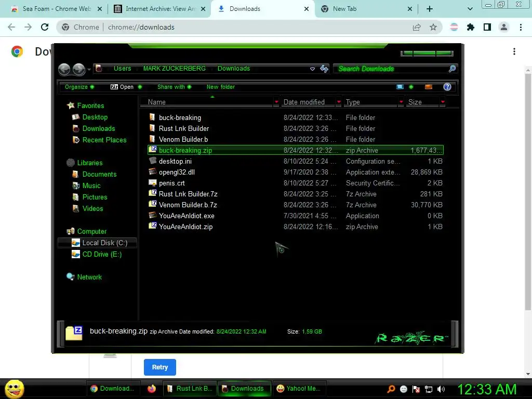Open Rust Lnk B... taskbar window
This screenshot has height=399, width=532.
coord(189,389)
